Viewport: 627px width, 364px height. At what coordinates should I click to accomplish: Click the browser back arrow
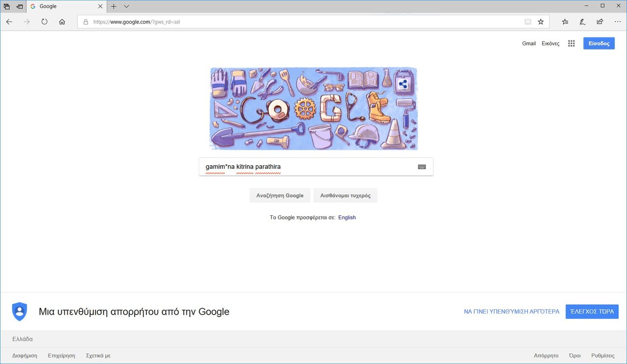(9, 22)
